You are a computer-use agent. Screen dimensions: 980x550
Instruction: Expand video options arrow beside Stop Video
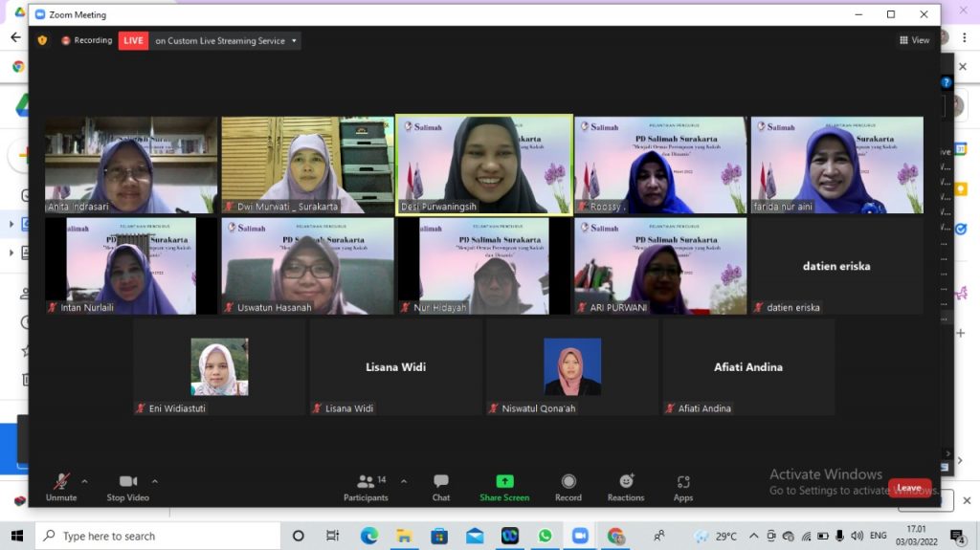[155, 481]
